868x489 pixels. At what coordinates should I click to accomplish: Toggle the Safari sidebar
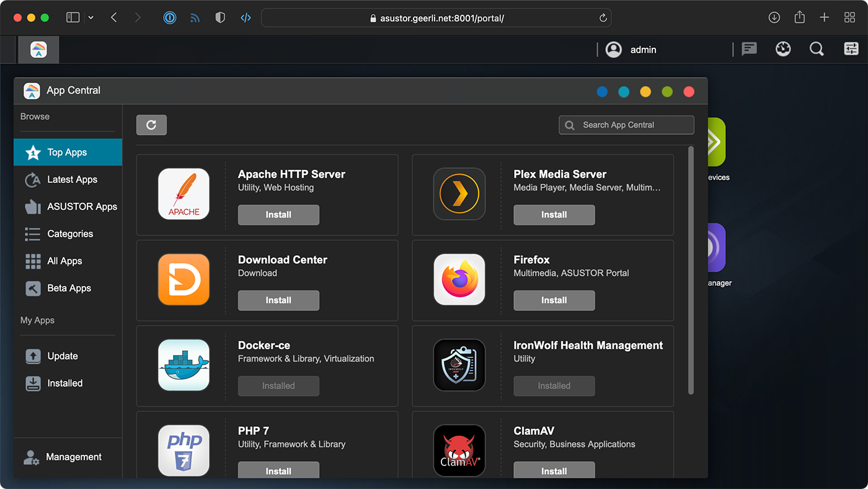(73, 18)
